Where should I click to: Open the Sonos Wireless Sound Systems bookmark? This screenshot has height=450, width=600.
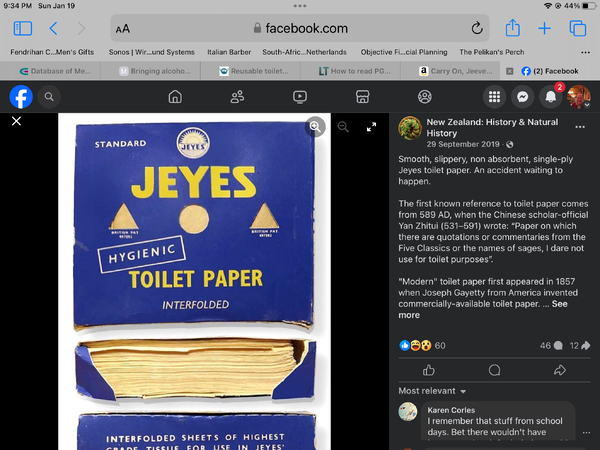tap(152, 52)
